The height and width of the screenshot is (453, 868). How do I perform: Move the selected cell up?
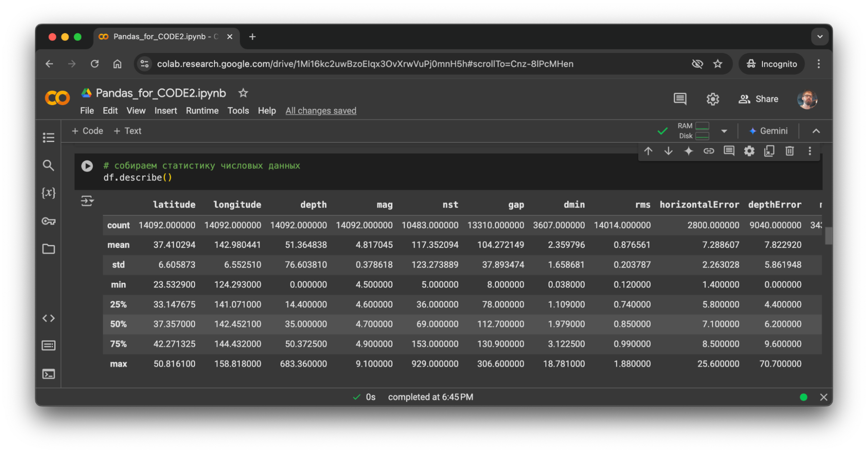tap(648, 151)
